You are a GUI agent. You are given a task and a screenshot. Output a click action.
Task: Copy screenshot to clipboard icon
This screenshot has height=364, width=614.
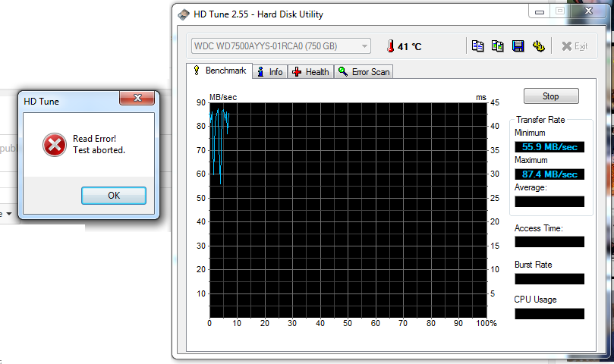[498, 46]
